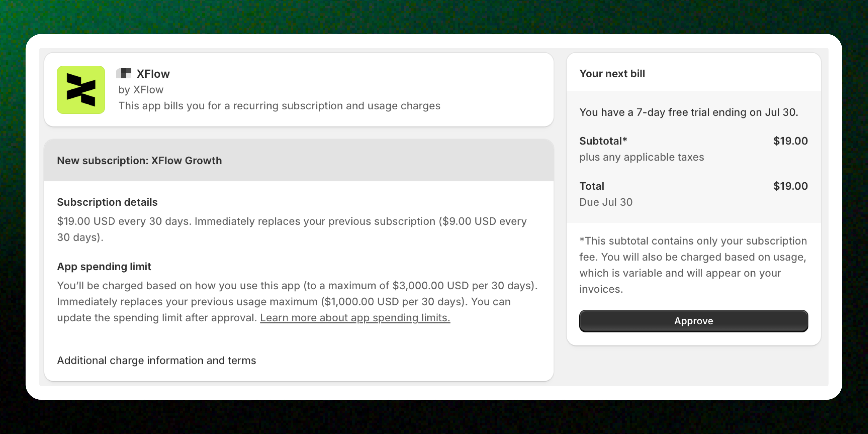This screenshot has height=434, width=868.
Task: Click the recurring subscription and usage charges text
Action: pos(279,106)
